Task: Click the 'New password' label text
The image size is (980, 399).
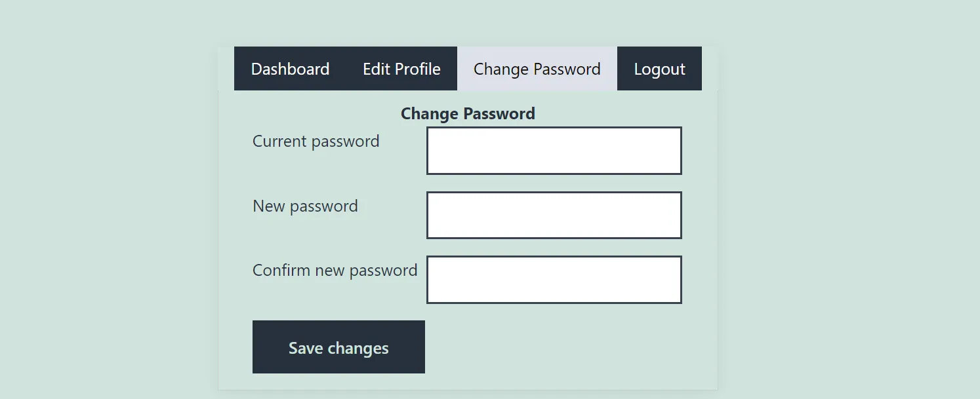Action: pyautogui.click(x=305, y=206)
